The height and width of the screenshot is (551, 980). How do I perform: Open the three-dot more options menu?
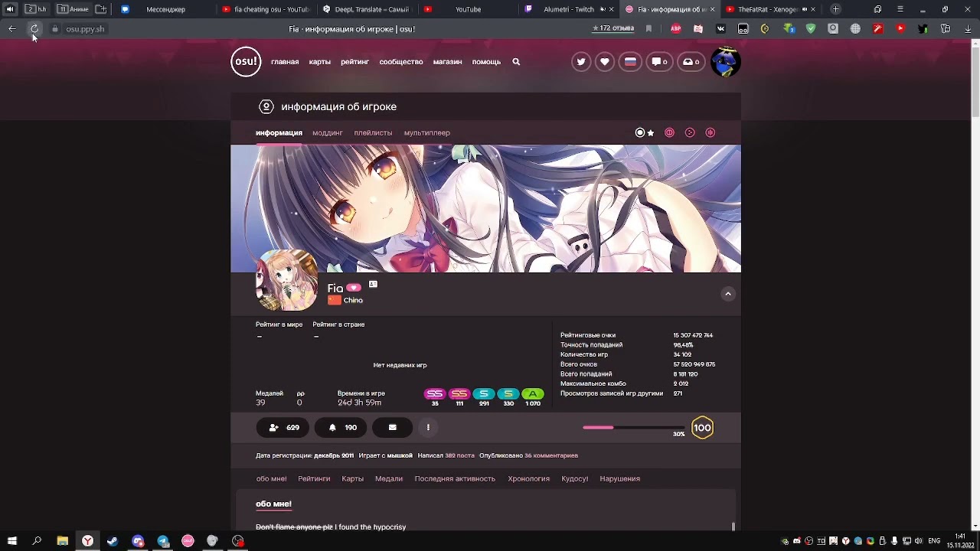428,428
